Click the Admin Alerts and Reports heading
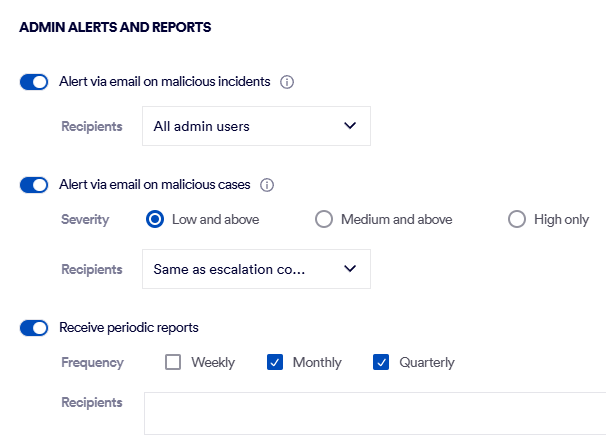 click(115, 28)
